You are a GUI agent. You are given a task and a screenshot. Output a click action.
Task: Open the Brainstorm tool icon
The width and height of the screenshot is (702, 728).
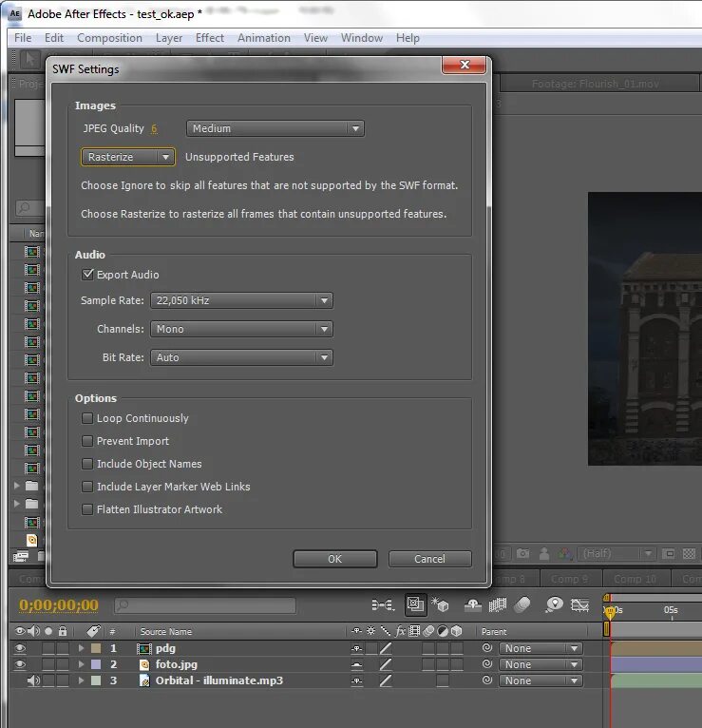click(x=555, y=605)
